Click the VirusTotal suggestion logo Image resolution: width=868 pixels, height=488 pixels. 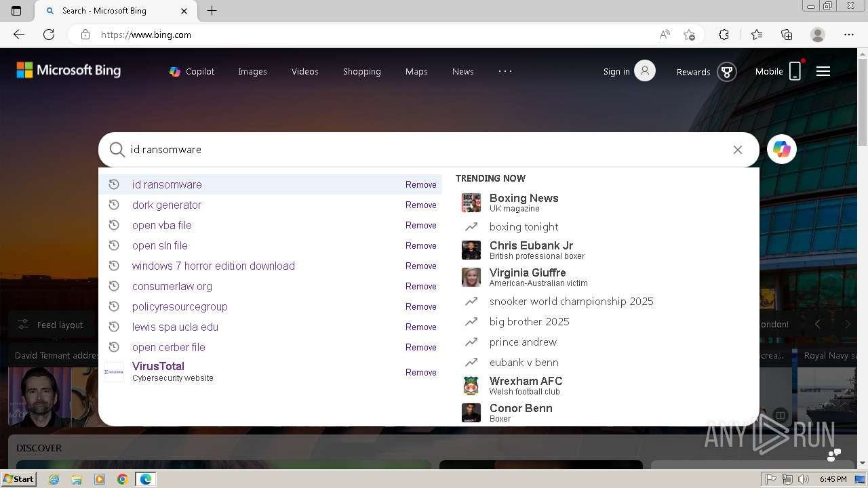click(x=114, y=372)
